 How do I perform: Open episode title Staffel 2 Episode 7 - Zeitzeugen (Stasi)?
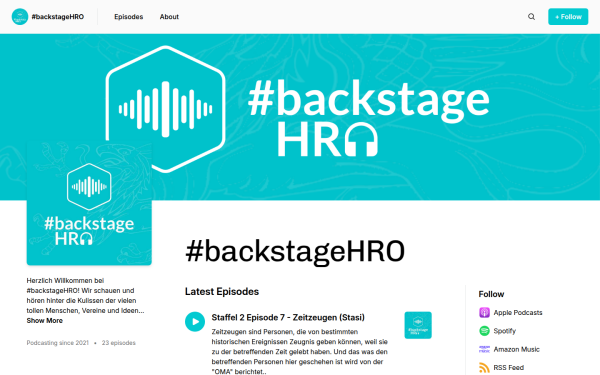click(x=288, y=318)
